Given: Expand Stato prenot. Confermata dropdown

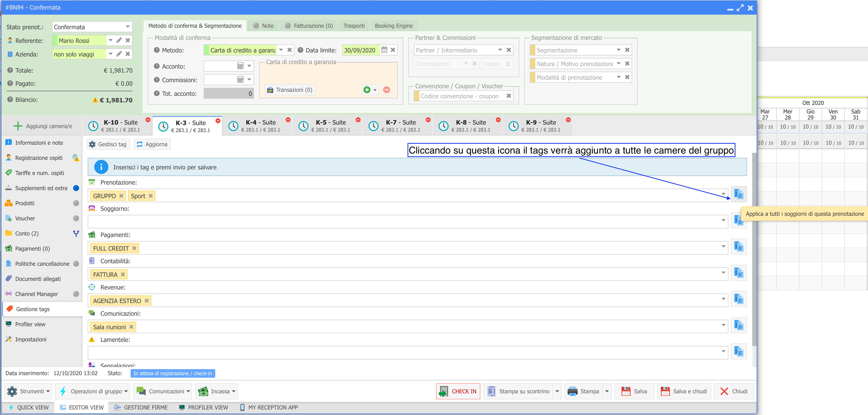Looking at the screenshot, I should click(x=127, y=27).
